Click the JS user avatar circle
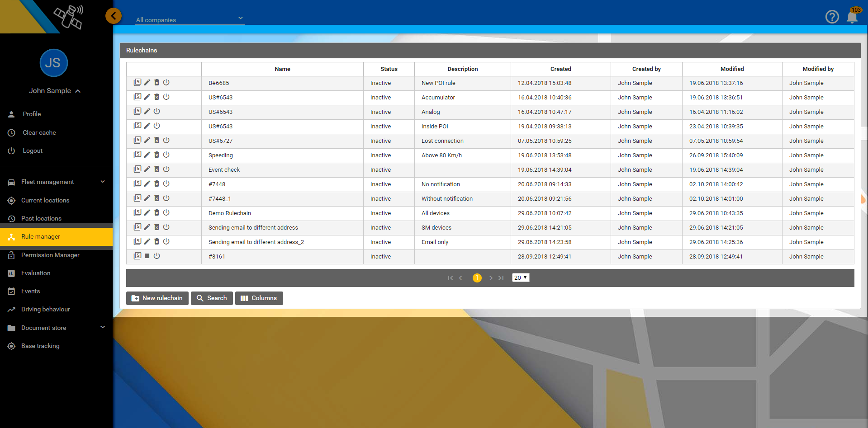 click(53, 63)
